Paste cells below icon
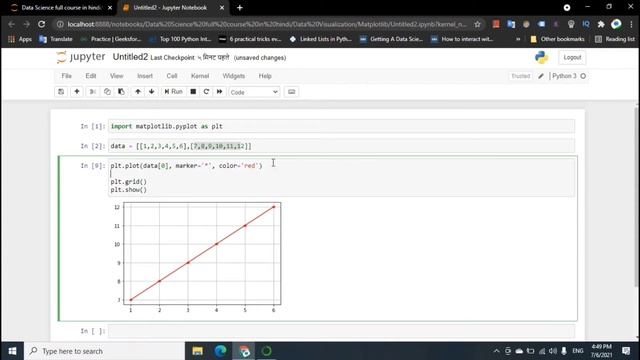Viewport: 640px width, 360px height. tap(121, 92)
